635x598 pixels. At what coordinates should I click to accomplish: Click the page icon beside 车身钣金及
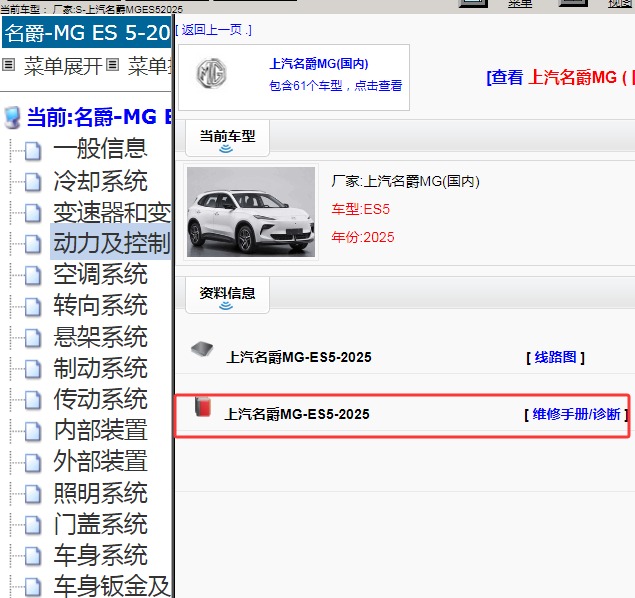[33, 587]
